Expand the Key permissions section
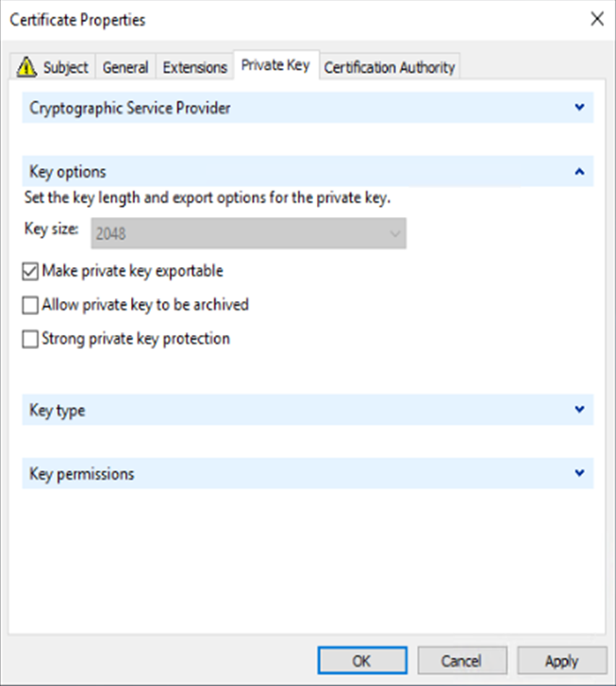 point(579,474)
